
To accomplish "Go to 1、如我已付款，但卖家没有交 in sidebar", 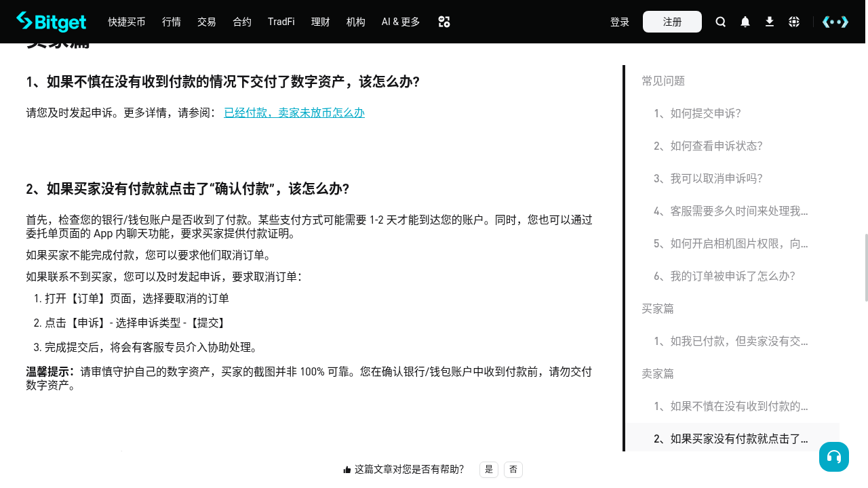I will (731, 341).
